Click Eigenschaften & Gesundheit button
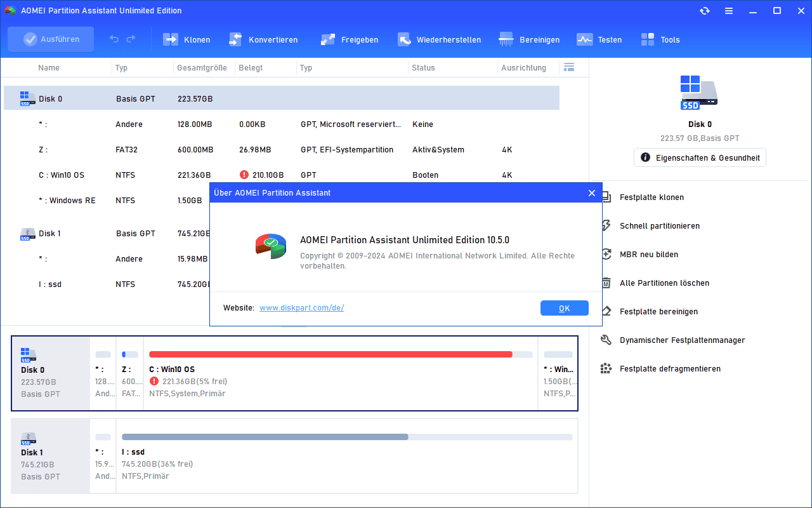The height and width of the screenshot is (508, 812). [x=700, y=157]
